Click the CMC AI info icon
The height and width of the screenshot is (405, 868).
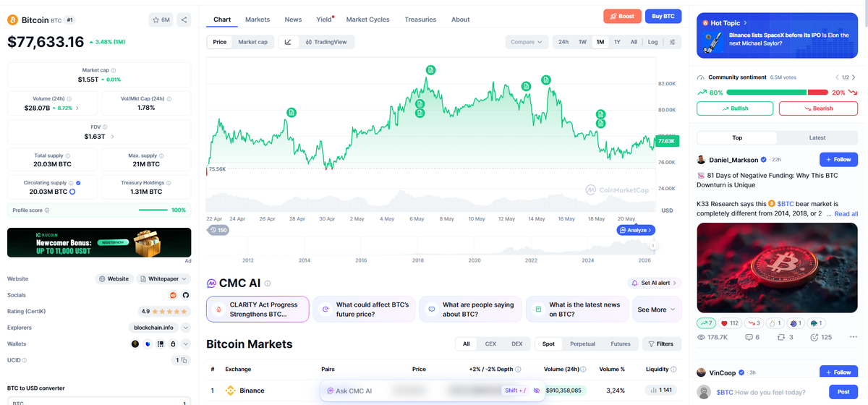[x=268, y=283]
